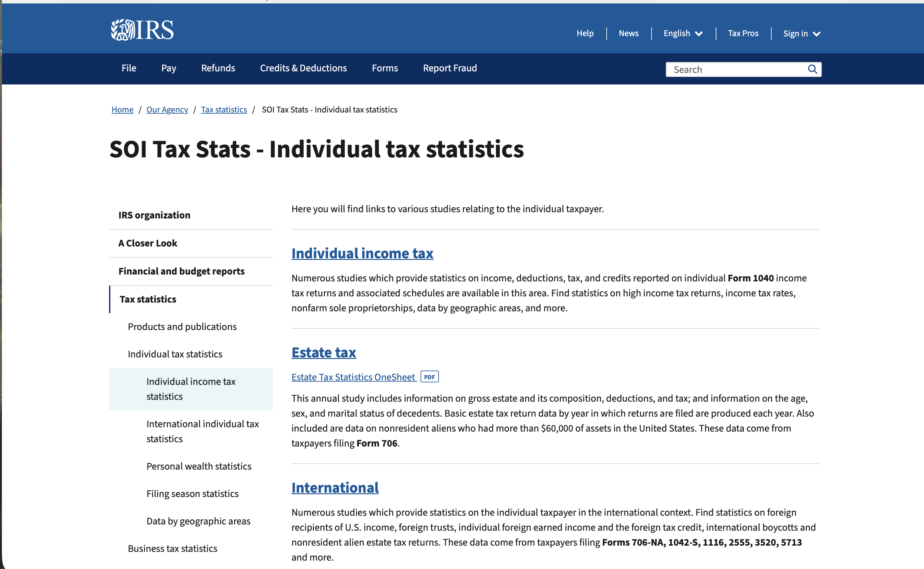Screen dimensions: 924x569
Task: Select Filing season statistics sidebar item
Action: coord(192,494)
